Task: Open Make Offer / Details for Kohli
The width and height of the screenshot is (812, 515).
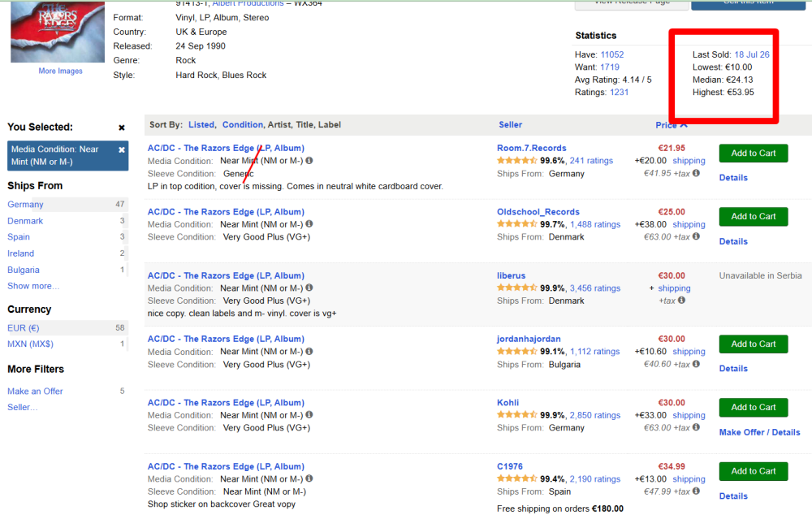Action: (760, 433)
